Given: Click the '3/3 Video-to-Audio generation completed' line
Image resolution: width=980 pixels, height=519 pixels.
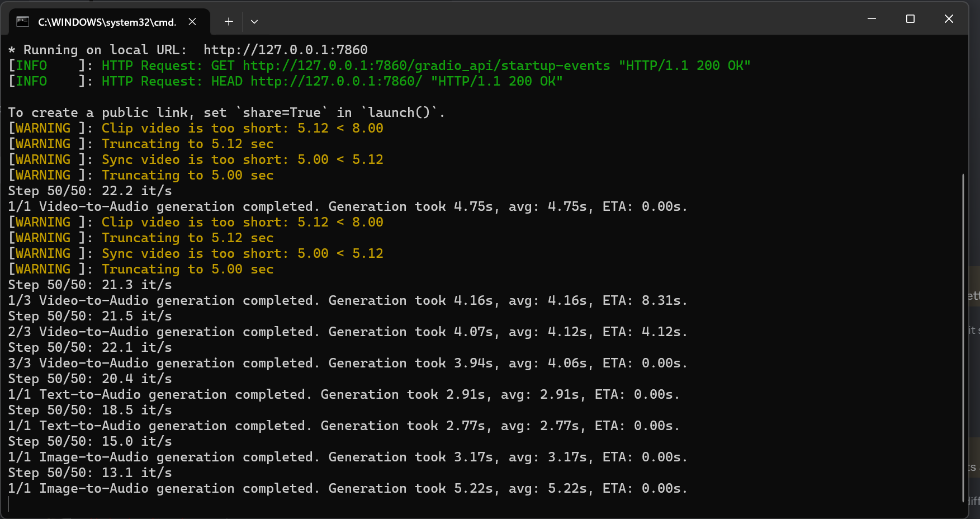Looking at the screenshot, I should (x=347, y=363).
